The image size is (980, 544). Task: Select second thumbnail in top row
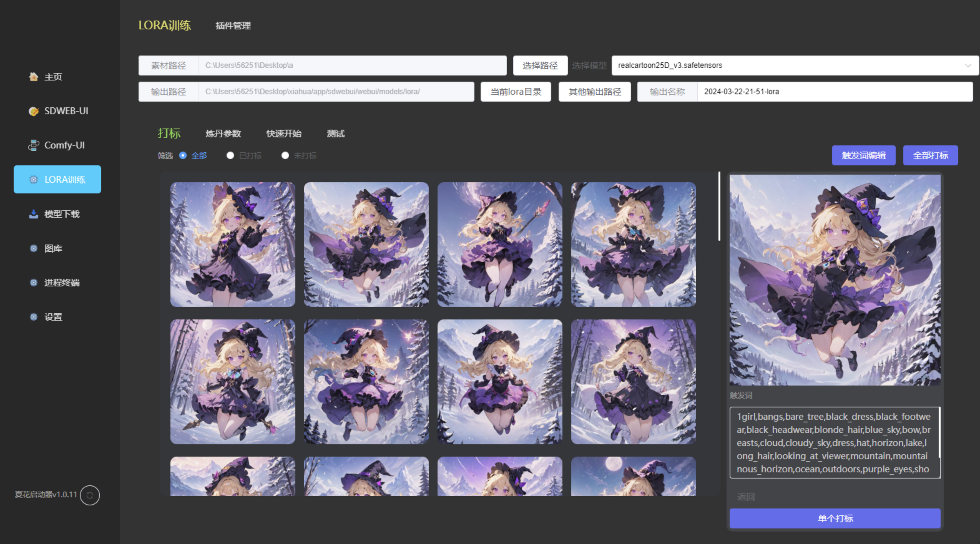[366, 245]
